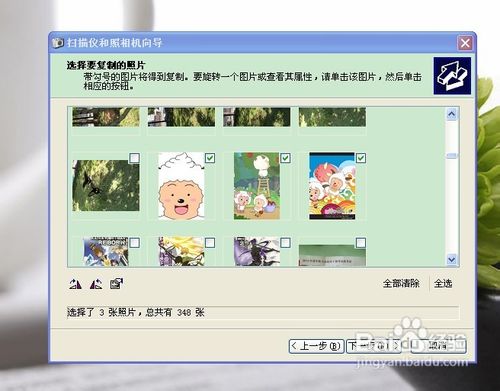Click the 全部清除 (Clear All) button
Image resolution: width=500 pixels, height=391 pixels.
[401, 284]
